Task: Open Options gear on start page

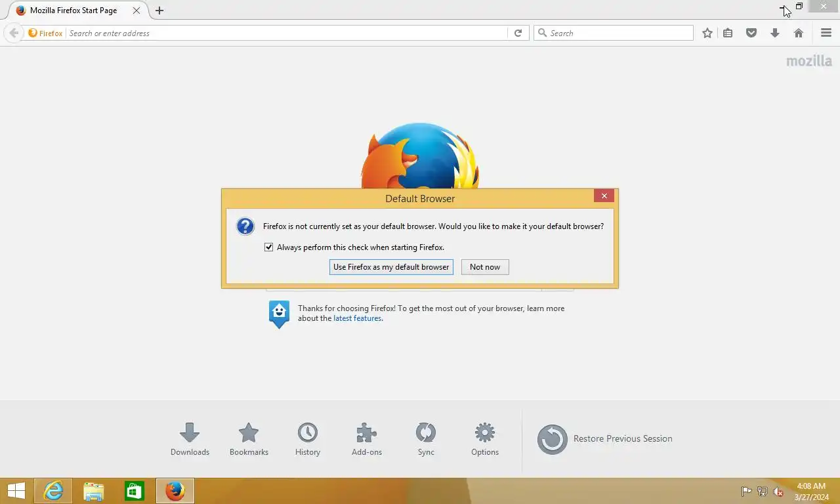Action: [485, 439]
